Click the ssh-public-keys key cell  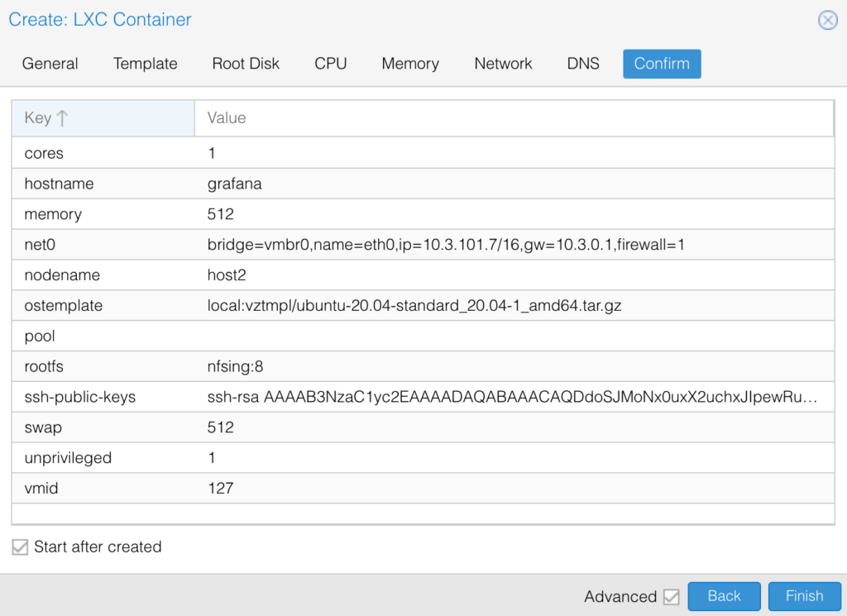[x=103, y=398]
